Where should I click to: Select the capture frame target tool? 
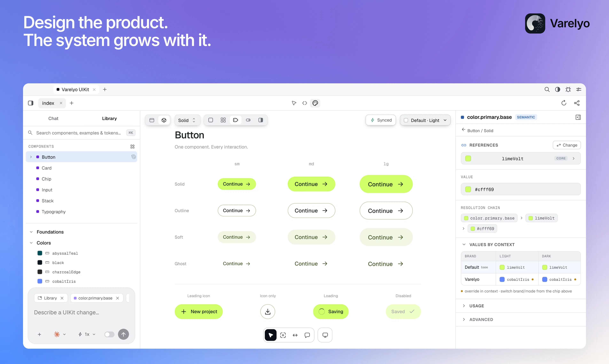[283, 335]
